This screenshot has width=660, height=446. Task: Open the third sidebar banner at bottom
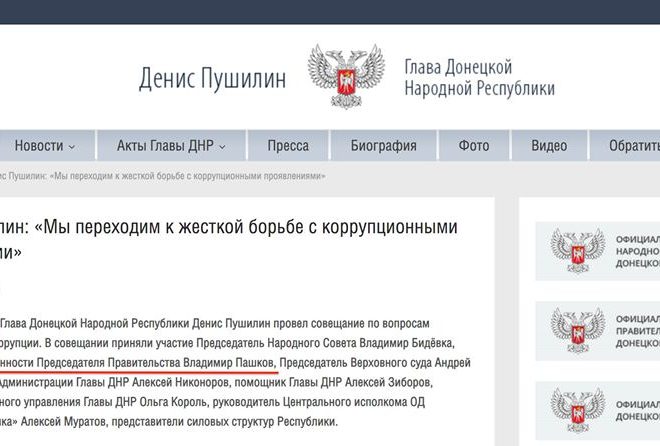coord(598,411)
